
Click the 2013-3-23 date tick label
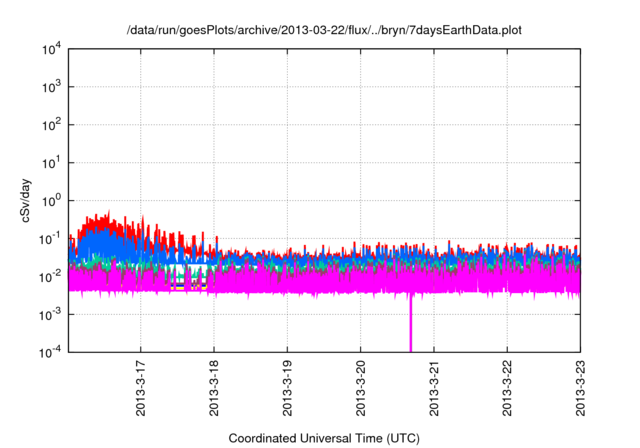(580, 388)
